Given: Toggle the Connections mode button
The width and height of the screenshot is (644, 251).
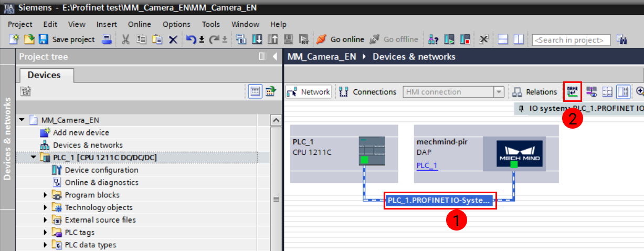Looking at the screenshot, I should (368, 92).
